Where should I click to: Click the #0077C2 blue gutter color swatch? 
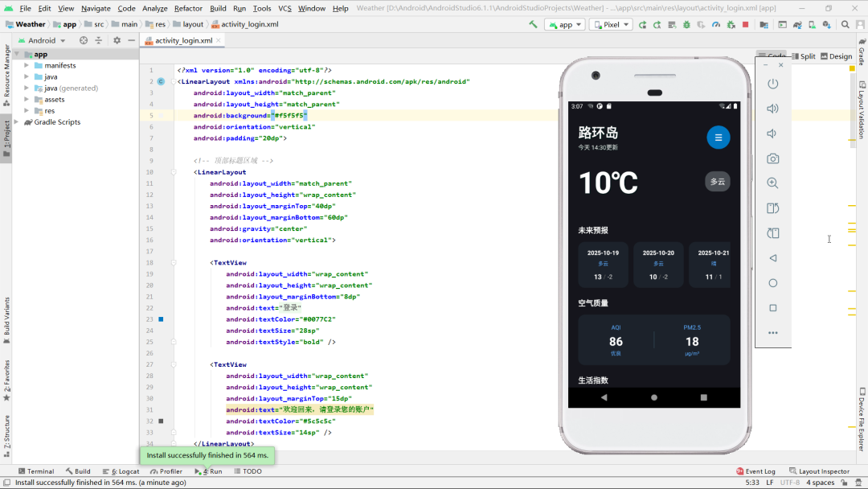click(161, 319)
